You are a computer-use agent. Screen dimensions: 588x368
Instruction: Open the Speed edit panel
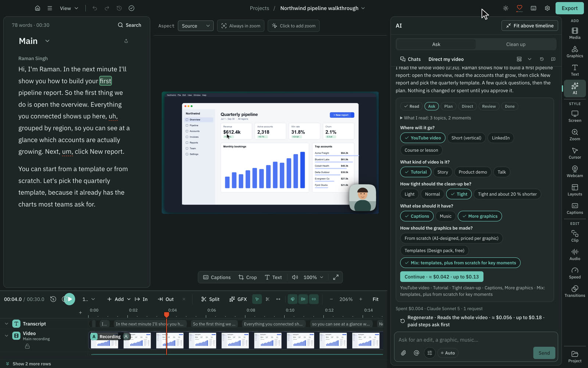pyautogui.click(x=575, y=273)
